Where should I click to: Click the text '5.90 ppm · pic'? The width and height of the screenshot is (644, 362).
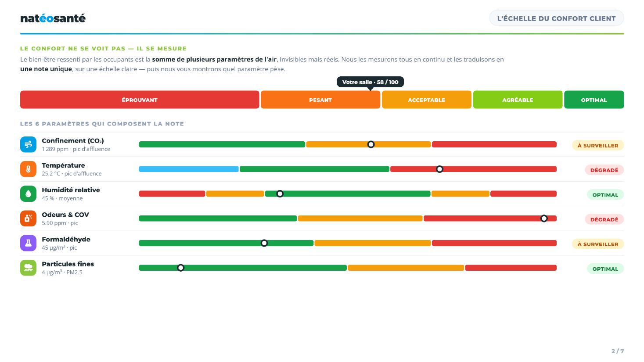(60, 223)
